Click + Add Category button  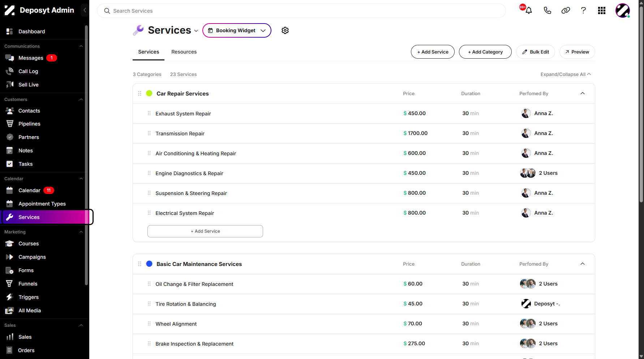click(485, 52)
